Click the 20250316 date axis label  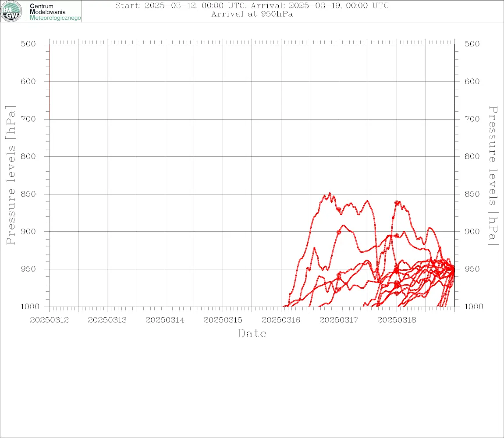pos(281,320)
